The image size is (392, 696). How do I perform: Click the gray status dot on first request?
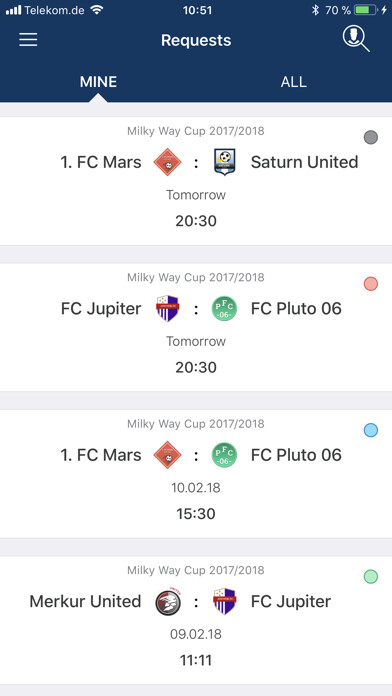click(371, 137)
